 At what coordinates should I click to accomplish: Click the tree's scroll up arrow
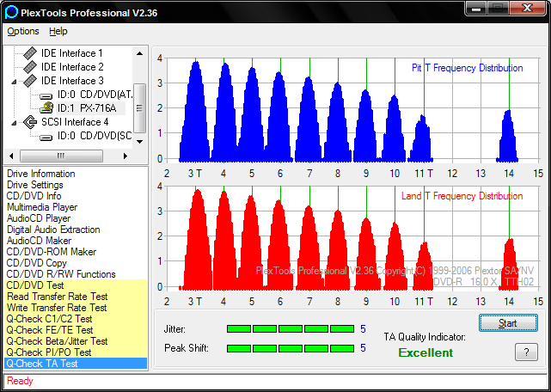click(139, 53)
